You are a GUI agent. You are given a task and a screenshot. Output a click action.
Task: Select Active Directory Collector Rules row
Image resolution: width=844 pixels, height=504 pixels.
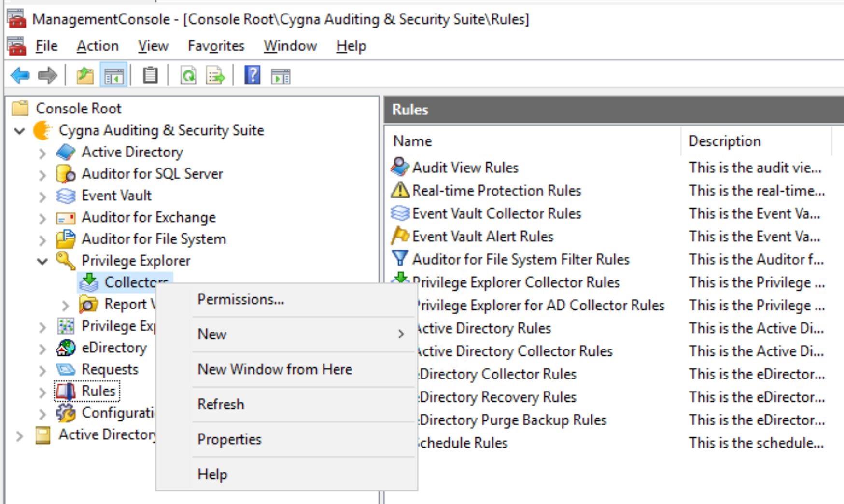click(x=514, y=351)
